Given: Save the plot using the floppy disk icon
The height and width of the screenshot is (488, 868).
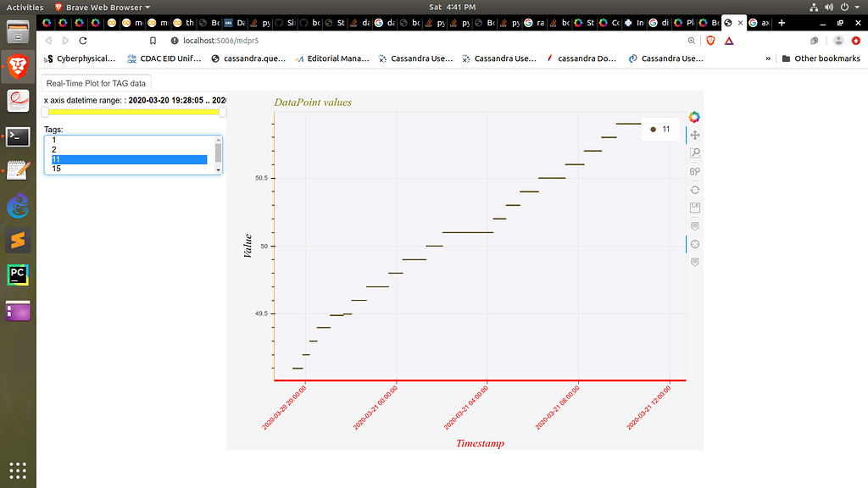Looking at the screenshot, I should [695, 208].
